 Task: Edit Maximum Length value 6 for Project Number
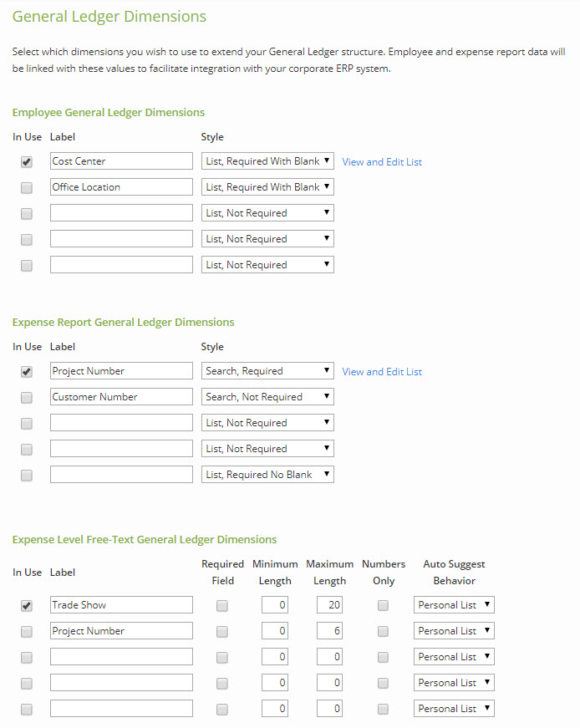pos(330,631)
